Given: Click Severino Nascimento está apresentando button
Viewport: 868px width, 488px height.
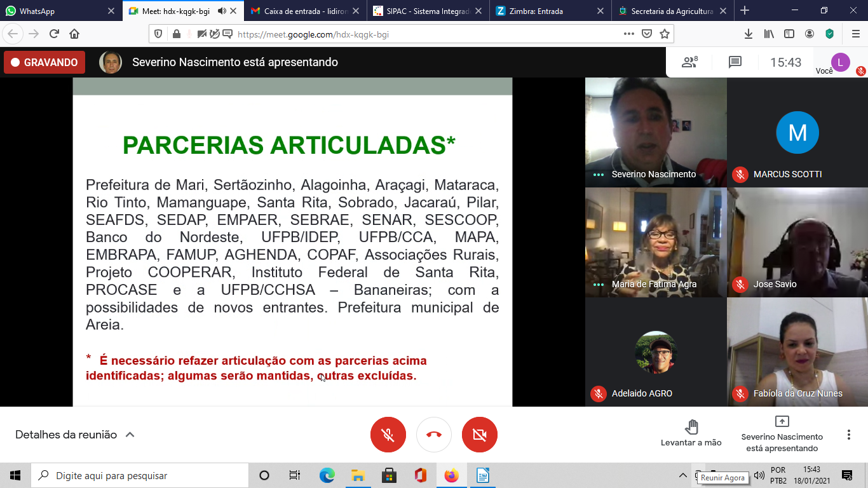Looking at the screenshot, I should pos(782,435).
